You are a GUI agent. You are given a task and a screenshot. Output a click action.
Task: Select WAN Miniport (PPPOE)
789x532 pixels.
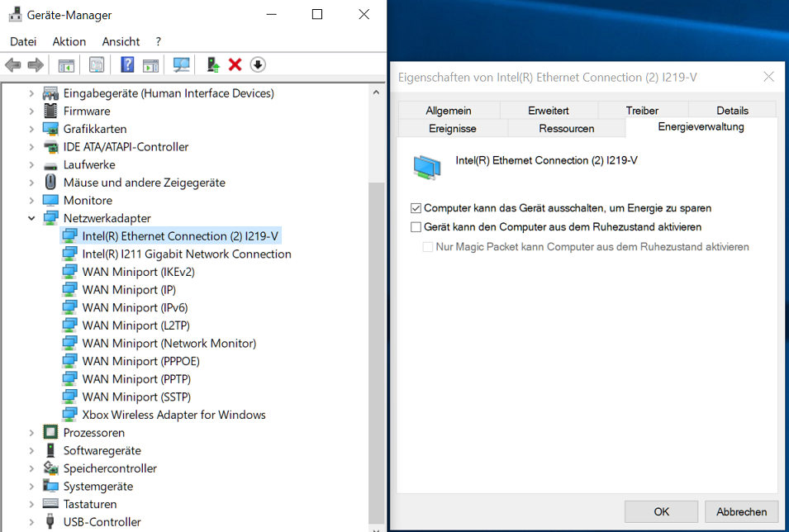click(x=141, y=361)
